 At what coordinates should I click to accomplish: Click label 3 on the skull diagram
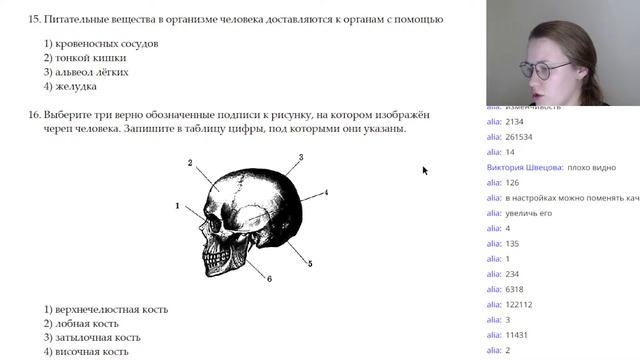pos(301,157)
